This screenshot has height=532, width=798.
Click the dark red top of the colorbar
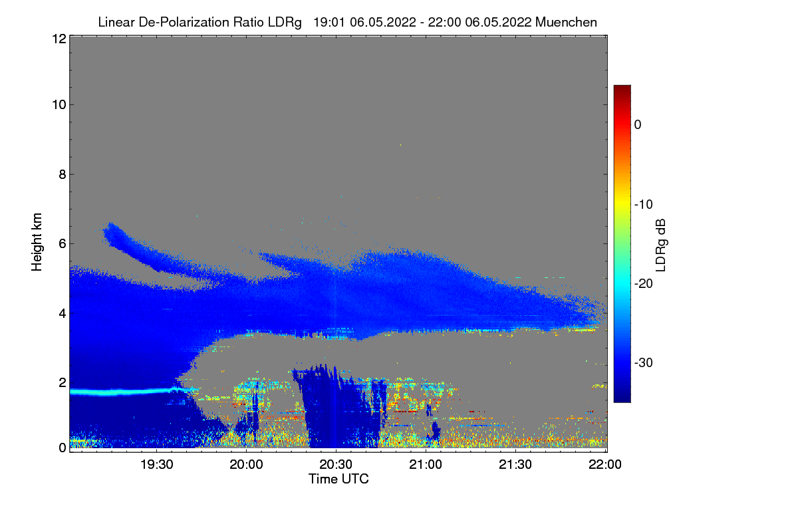point(622,90)
